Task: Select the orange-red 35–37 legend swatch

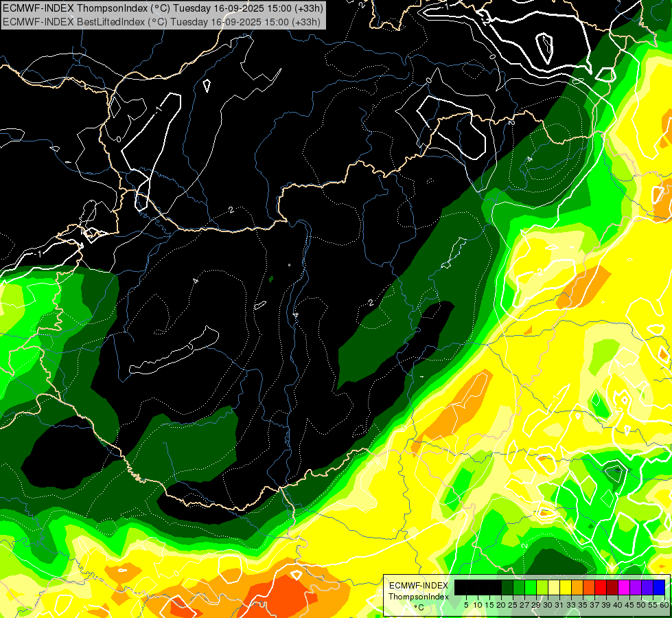Action: (x=589, y=587)
